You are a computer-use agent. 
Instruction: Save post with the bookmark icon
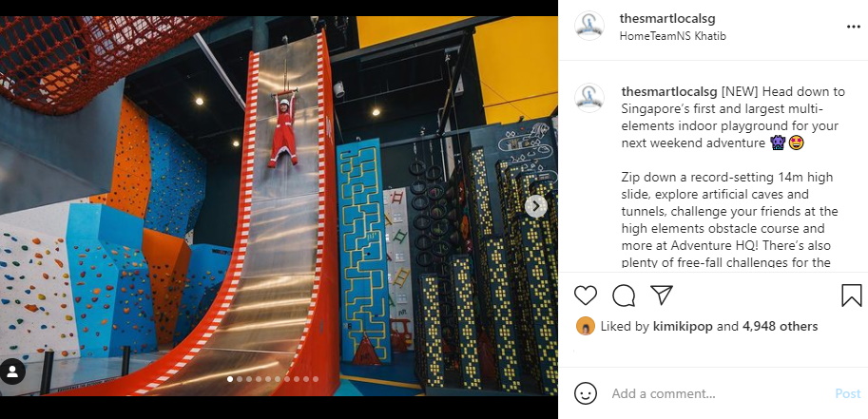click(852, 295)
